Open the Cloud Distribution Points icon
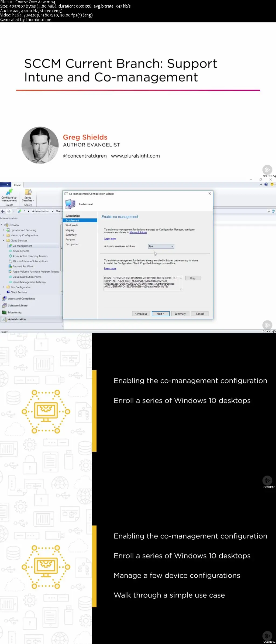 (x=10, y=277)
